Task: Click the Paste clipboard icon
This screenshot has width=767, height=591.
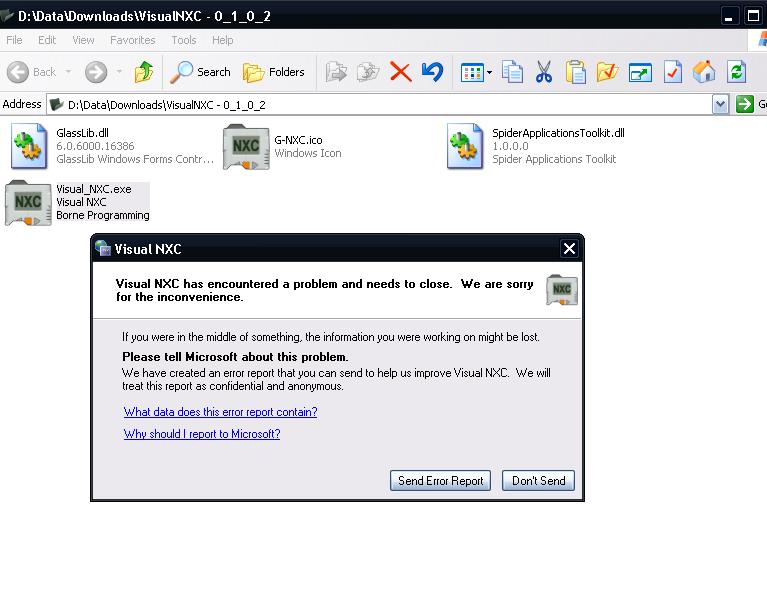Action: click(x=576, y=72)
